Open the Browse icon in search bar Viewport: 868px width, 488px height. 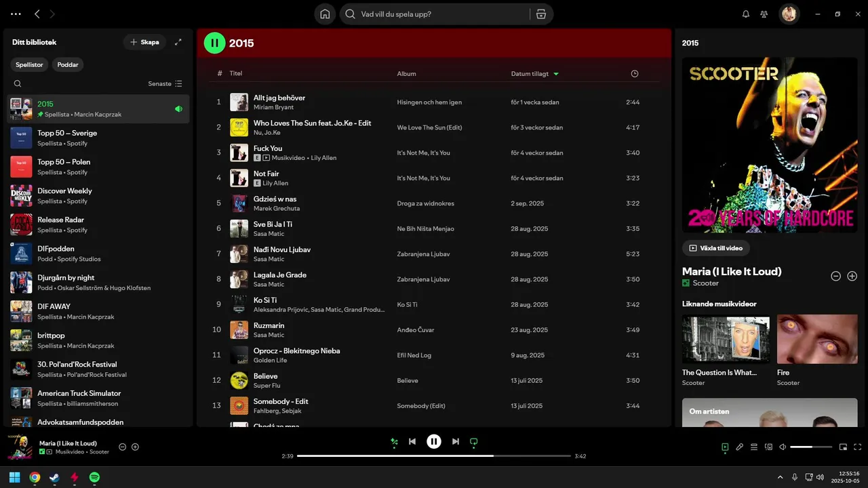point(540,14)
